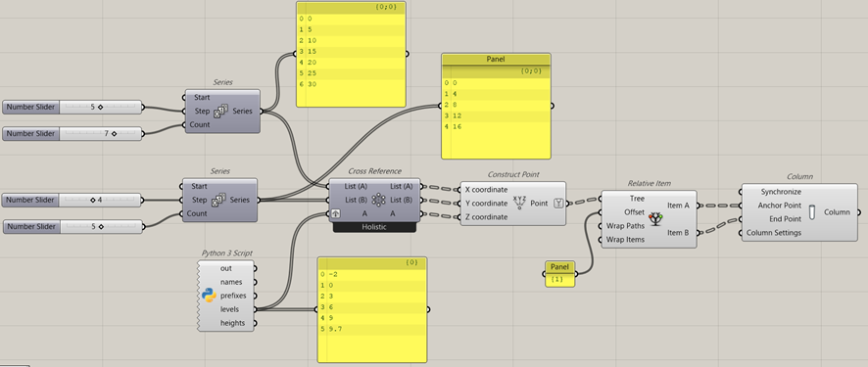Click the Panel title bar listing 0 to 16
868x367 pixels.
point(496,59)
